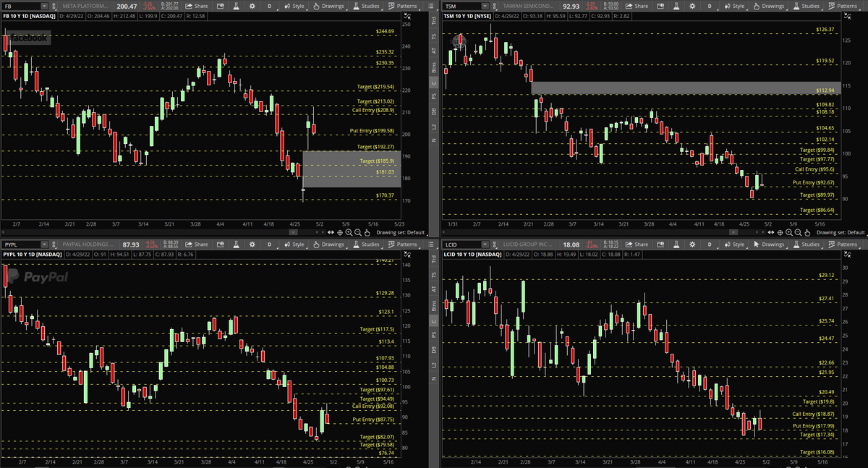Open the D timeframe selector on FB chart
The image size is (868, 468).
269,6
